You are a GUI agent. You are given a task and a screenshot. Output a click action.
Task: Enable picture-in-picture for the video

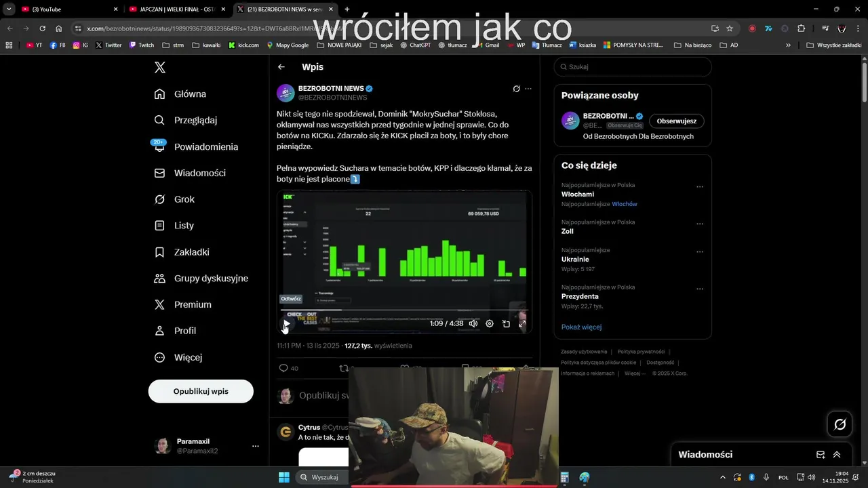click(506, 324)
